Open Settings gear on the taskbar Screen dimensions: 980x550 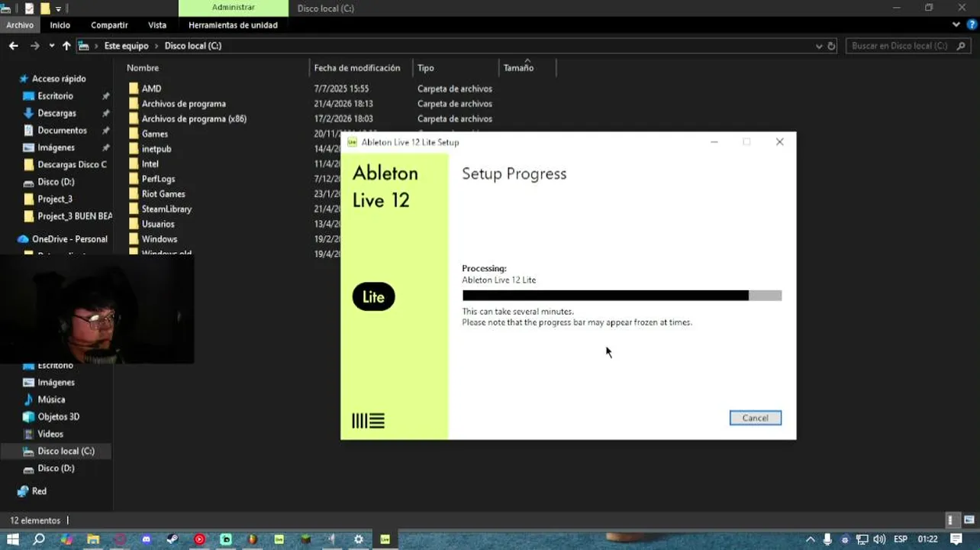tap(359, 539)
